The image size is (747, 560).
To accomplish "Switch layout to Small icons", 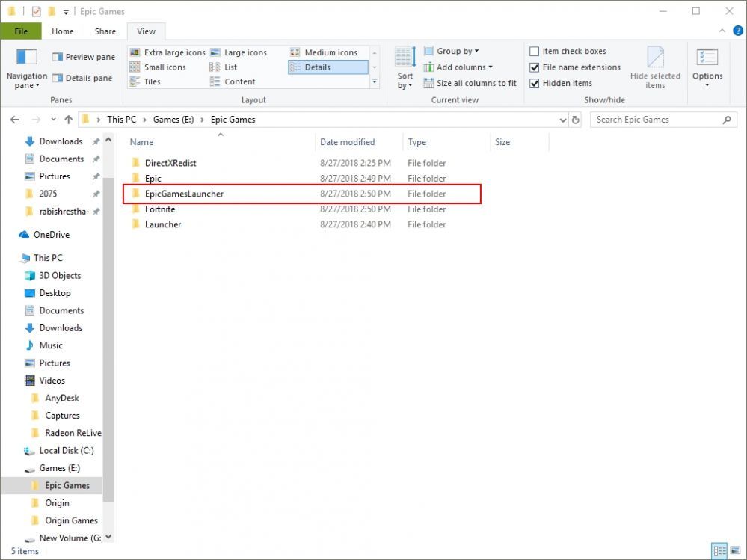I will (x=159, y=67).
